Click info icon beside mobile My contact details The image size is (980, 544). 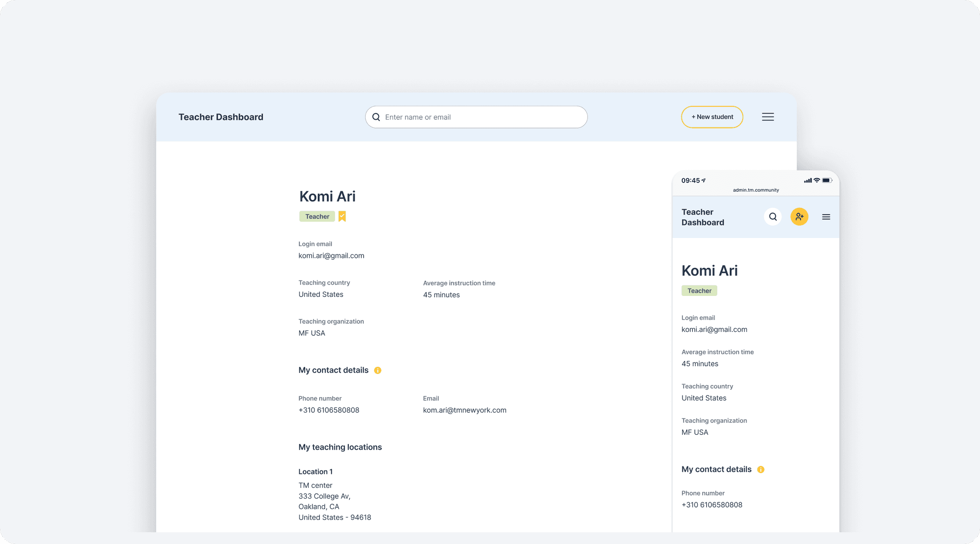pos(761,469)
